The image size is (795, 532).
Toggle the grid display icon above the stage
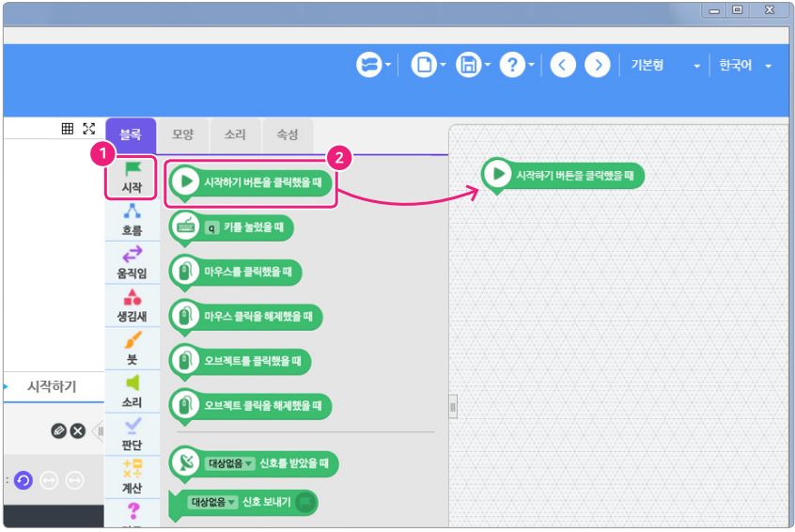tap(68, 129)
